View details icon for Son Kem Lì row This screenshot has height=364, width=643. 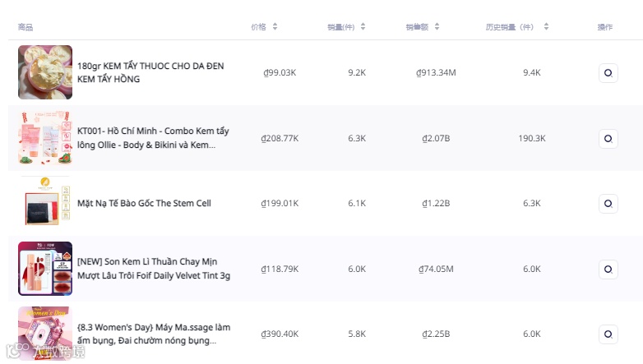[x=608, y=269]
